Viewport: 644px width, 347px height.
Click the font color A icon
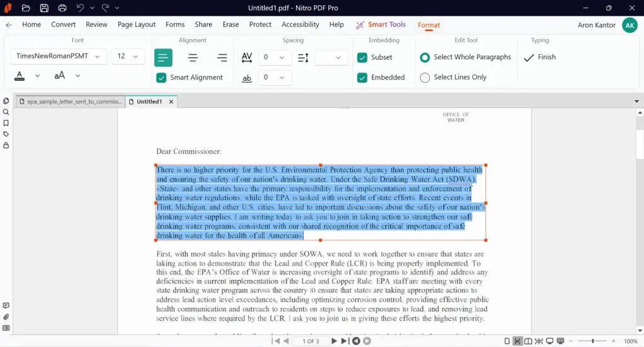(x=20, y=76)
